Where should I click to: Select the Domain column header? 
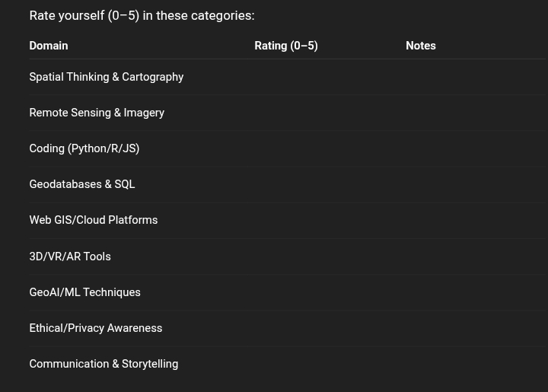[49, 46]
